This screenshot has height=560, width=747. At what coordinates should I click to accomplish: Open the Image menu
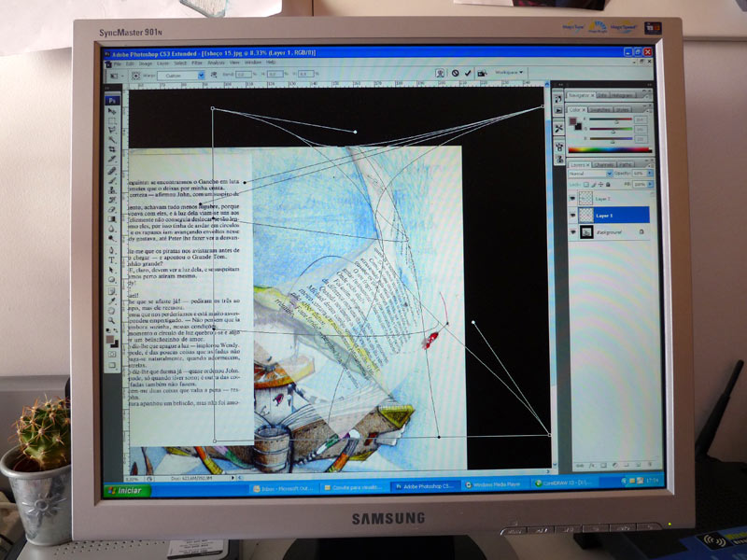pyautogui.click(x=146, y=63)
